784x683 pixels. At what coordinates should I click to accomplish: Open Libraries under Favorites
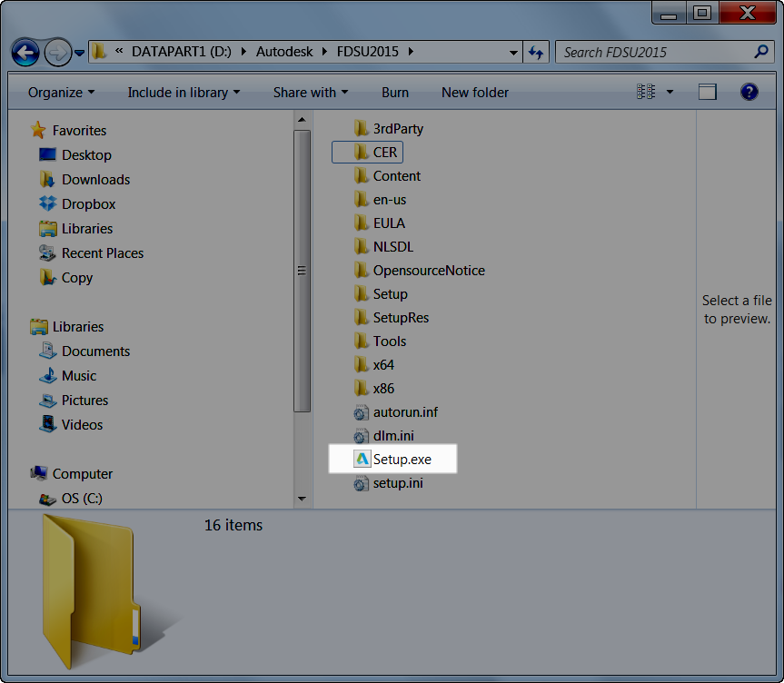76,229
